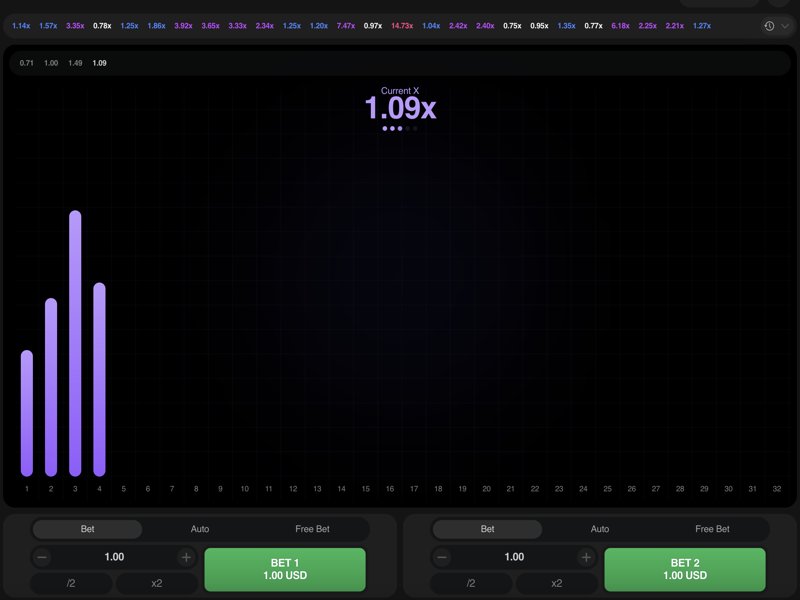Switch to the Auto tab in the BET 1 panel

[x=200, y=529]
